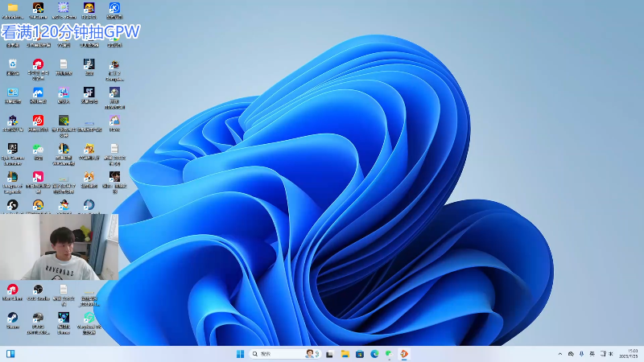
Task: Switch to the orange bird app on taskbar
Action: click(x=404, y=354)
